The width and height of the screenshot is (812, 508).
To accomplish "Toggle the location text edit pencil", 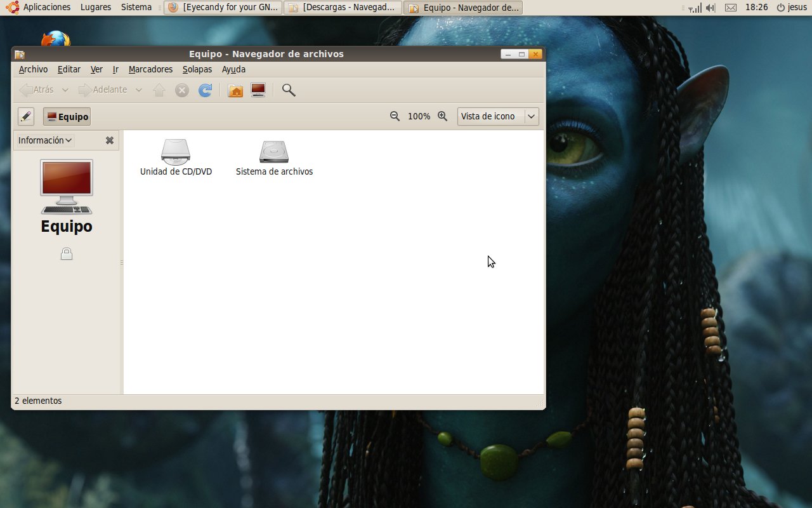I will coord(25,117).
